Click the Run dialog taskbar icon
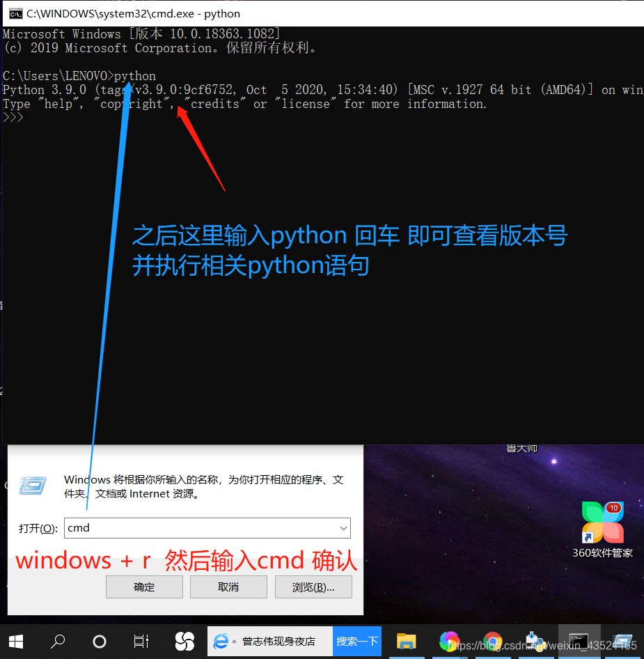Screen dimensions: 644x659 pos(622,642)
